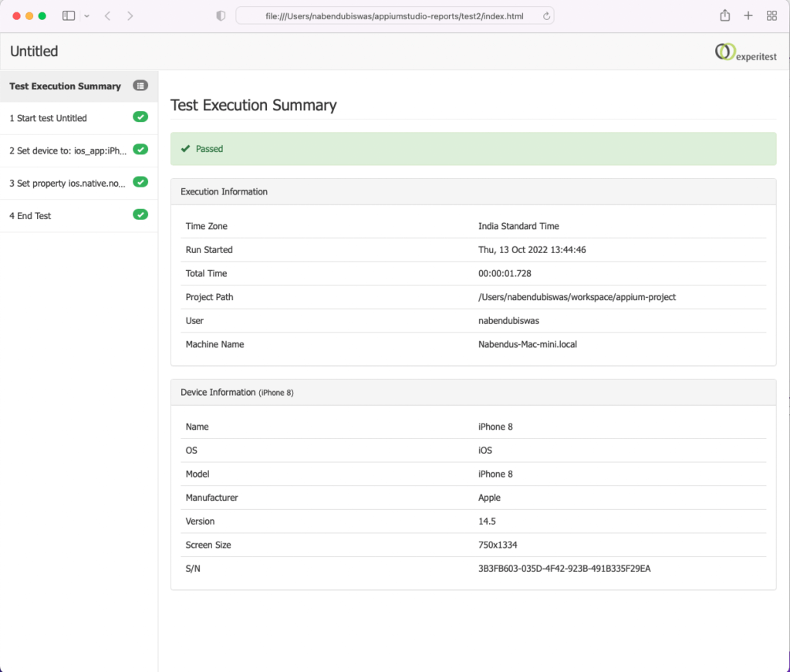This screenshot has height=672, width=790.
Task: Click the Safari sidebar toggle icon
Action: coord(69,15)
